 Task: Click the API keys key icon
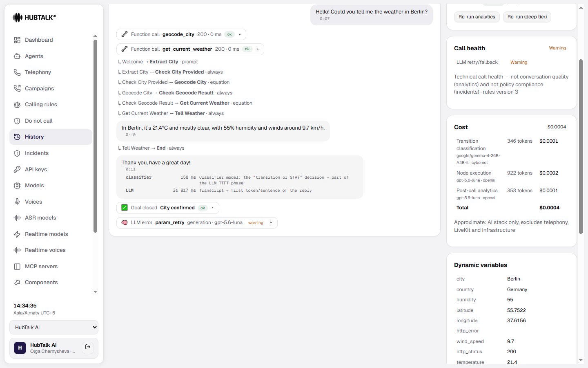[17, 169]
